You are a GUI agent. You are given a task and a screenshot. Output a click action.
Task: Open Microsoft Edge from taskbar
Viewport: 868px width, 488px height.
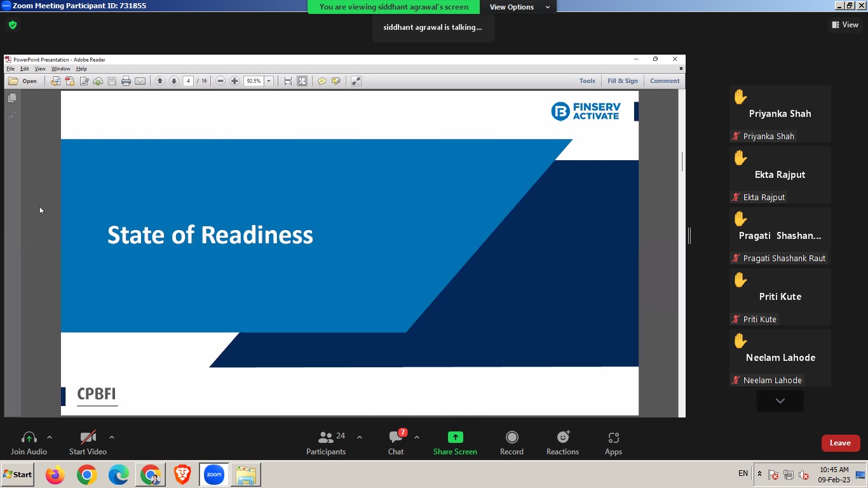click(x=119, y=475)
